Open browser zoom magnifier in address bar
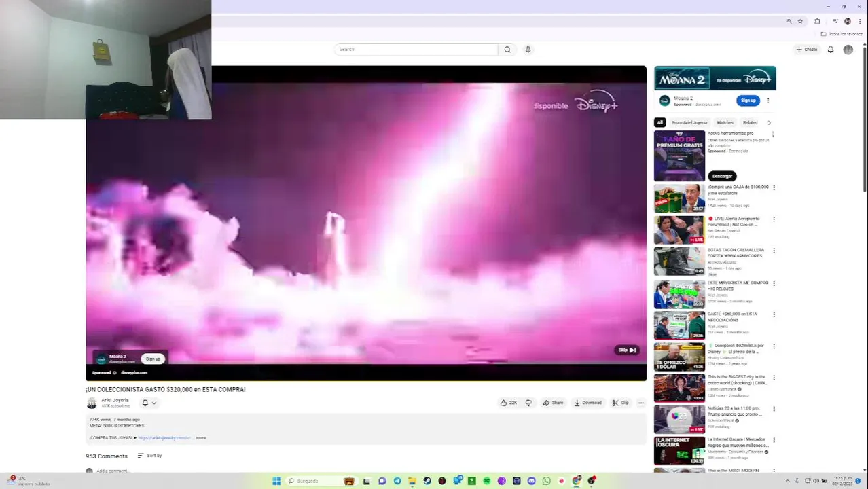Image resolution: width=868 pixels, height=489 pixels. click(789, 21)
